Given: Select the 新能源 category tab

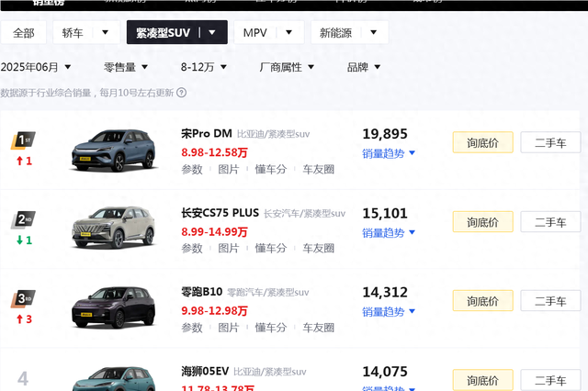Looking at the screenshot, I should point(335,33).
